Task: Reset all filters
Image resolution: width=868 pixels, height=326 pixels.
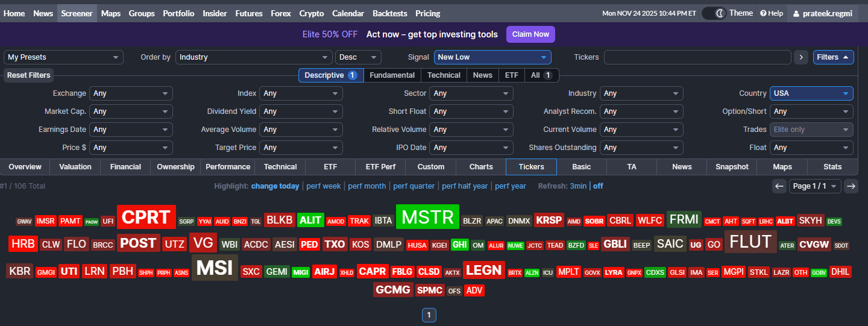Action: pyautogui.click(x=29, y=75)
